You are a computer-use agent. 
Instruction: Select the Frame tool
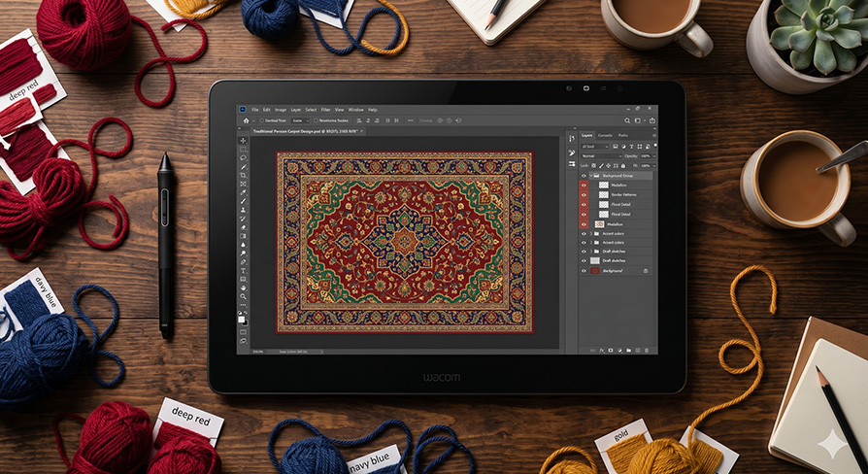(244, 184)
